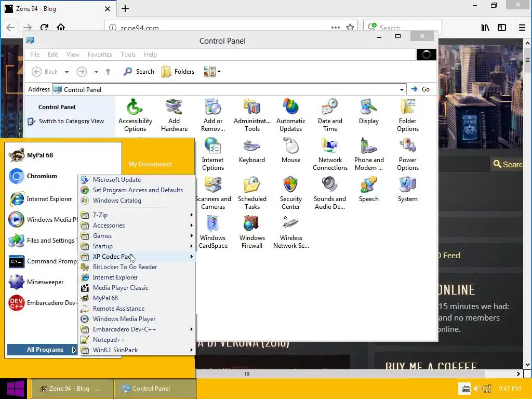Click the Up one level arrow
This screenshot has width=532, height=399.
tap(108, 72)
